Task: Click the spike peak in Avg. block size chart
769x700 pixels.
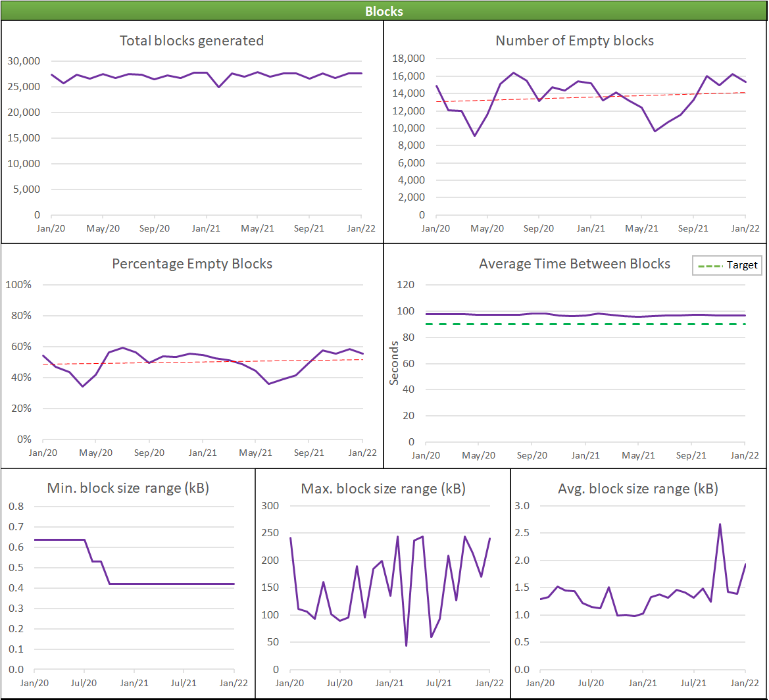Action: coord(720,524)
